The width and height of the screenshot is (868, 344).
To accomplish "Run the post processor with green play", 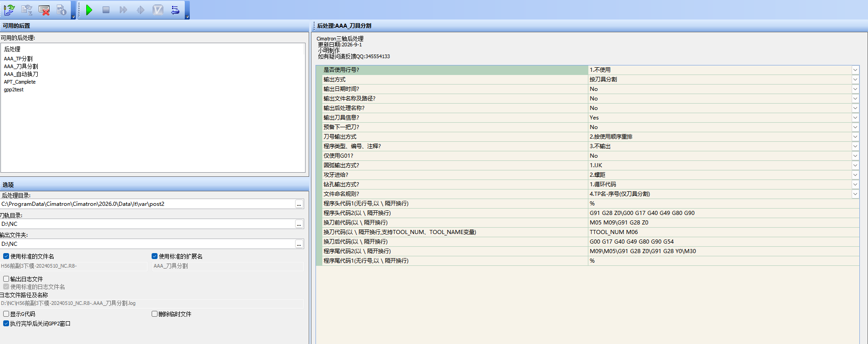I will click(89, 10).
